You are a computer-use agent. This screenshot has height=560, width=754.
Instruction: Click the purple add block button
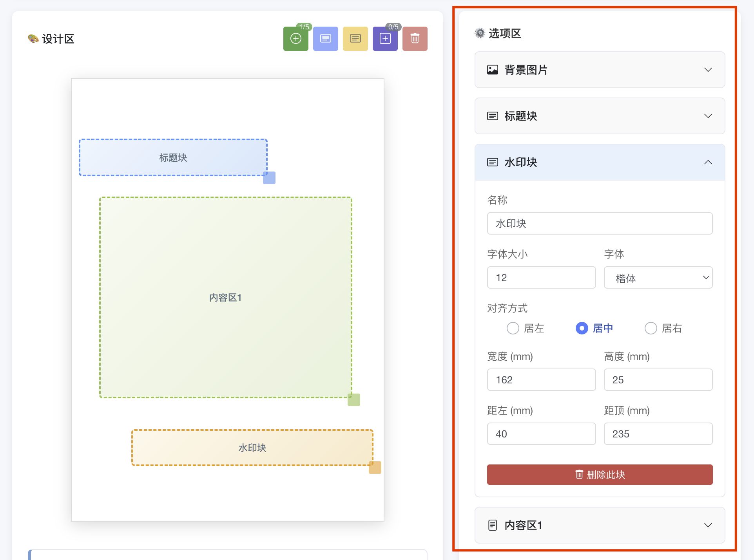pyautogui.click(x=385, y=38)
